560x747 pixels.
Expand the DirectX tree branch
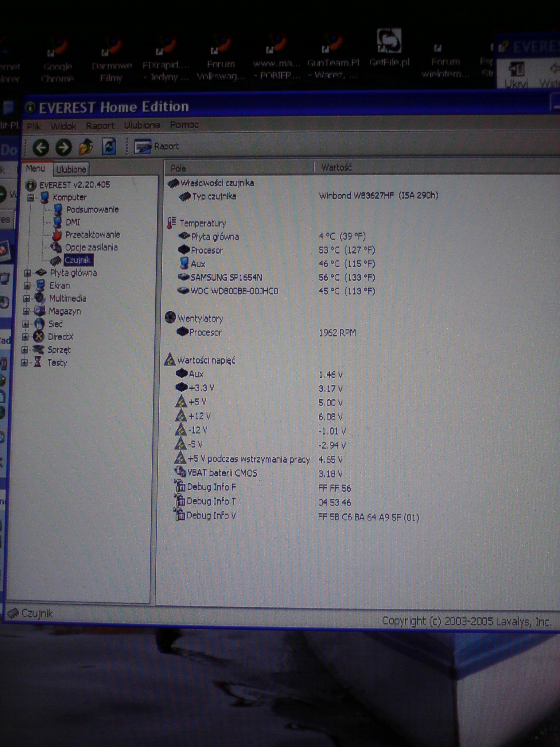(x=26, y=337)
